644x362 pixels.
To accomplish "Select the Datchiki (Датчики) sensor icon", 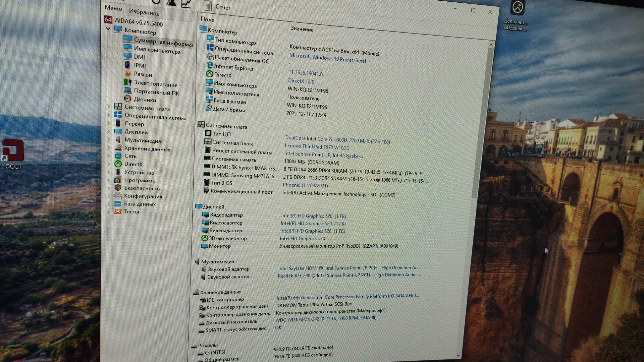I will [127, 99].
